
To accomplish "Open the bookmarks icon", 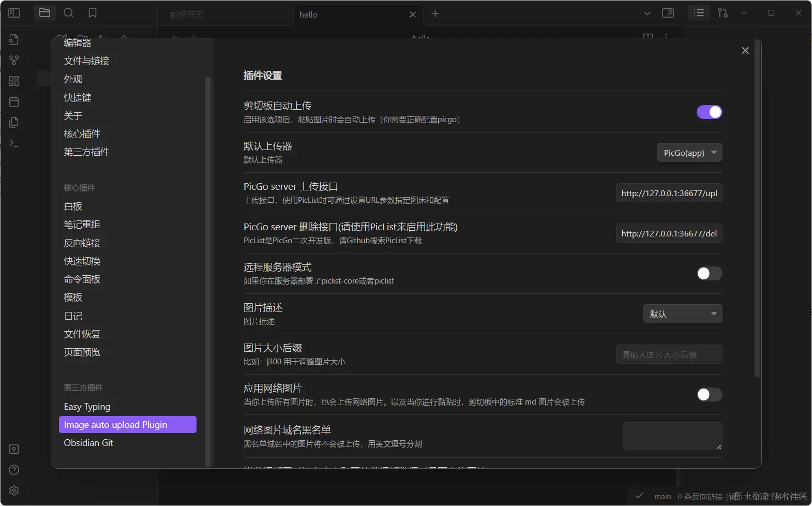I will 93,13.
